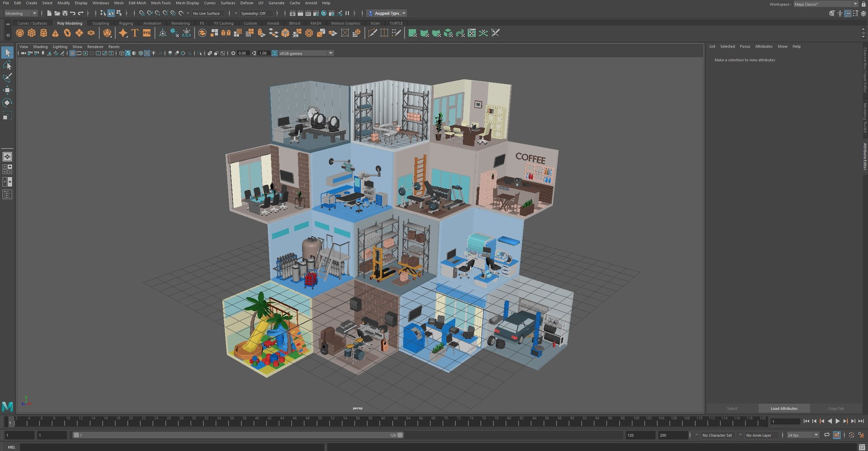Viewport: 868px width, 451px height.
Task: Select the Multi-Cut tool on the shelf
Action: 372,33
